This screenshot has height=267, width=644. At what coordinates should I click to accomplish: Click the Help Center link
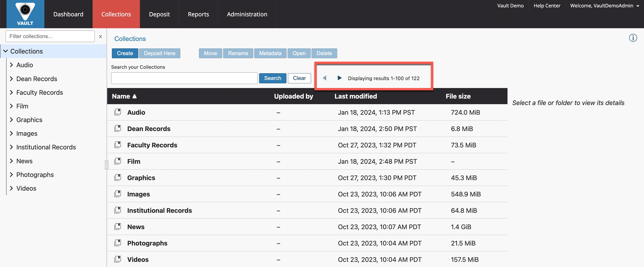tap(547, 6)
